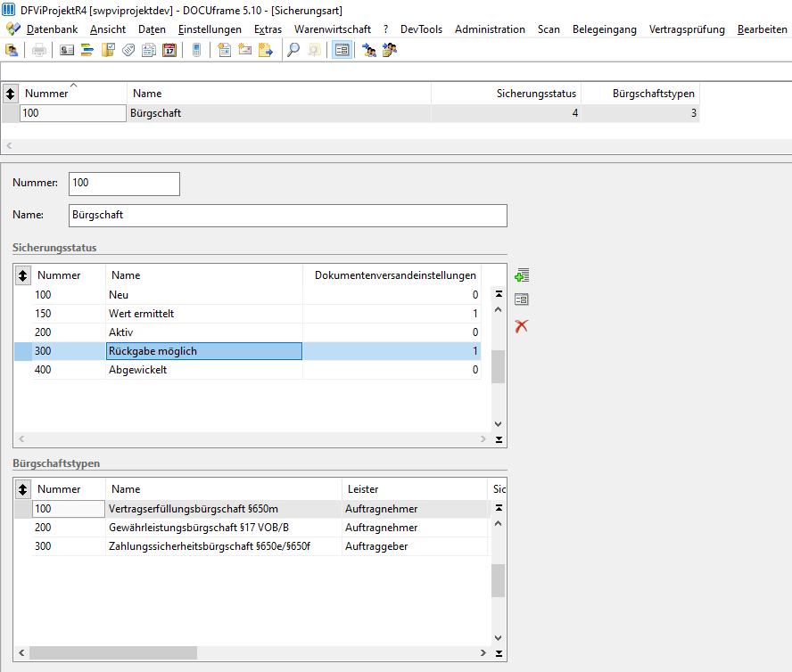The width and height of the screenshot is (792, 672).
Task: Jump to the last row in Sicherungsstatus list
Action: click(499, 439)
